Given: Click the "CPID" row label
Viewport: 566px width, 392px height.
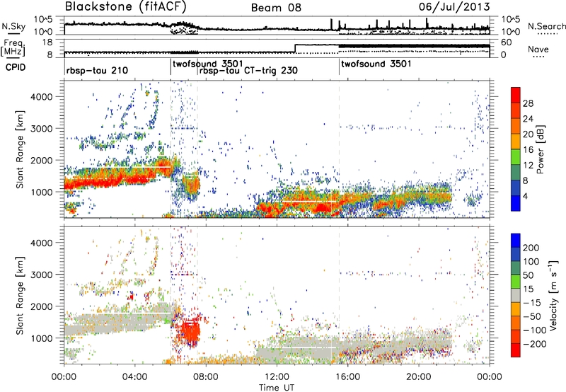Looking at the screenshot, I should [x=16, y=67].
